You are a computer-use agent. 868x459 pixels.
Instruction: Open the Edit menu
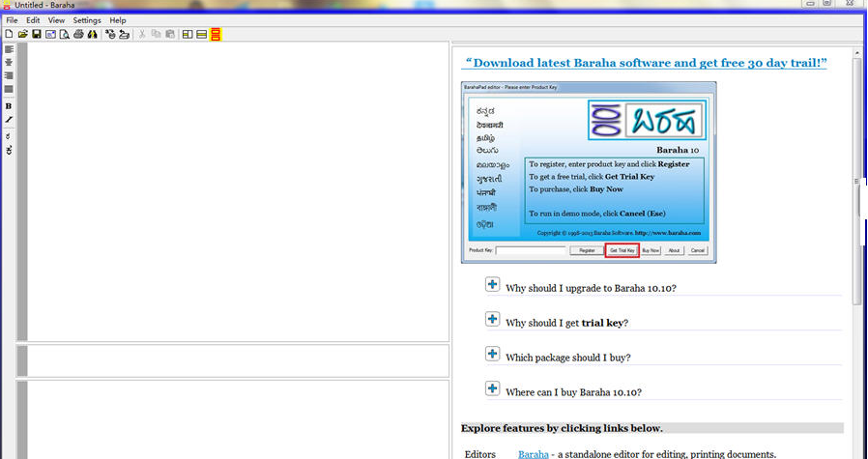[33, 20]
